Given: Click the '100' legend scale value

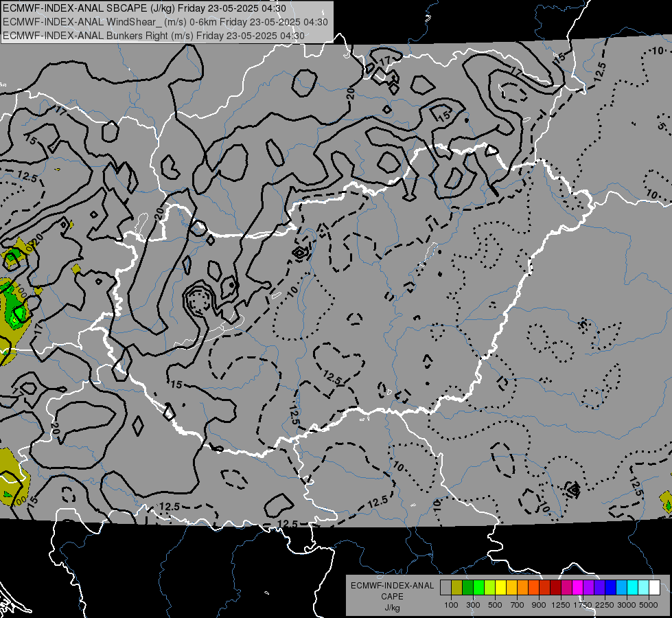Looking at the screenshot, I should (451, 605).
